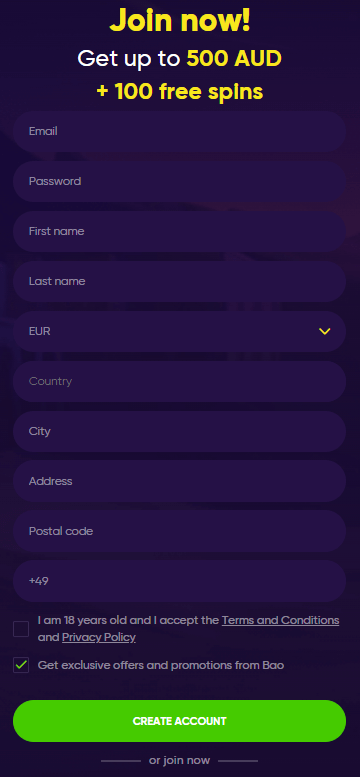Click the 'Join now!' heading

(180, 21)
